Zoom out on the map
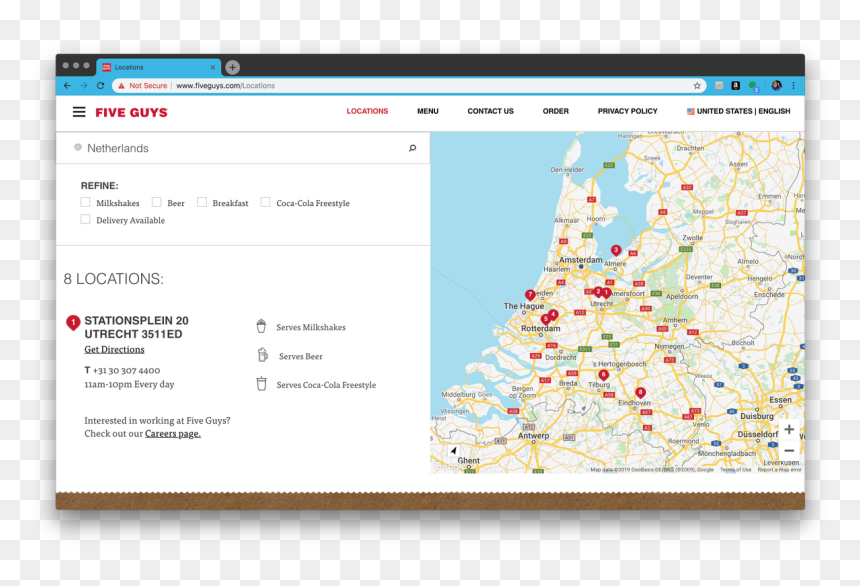This screenshot has height=586, width=860. tap(789, 450)
